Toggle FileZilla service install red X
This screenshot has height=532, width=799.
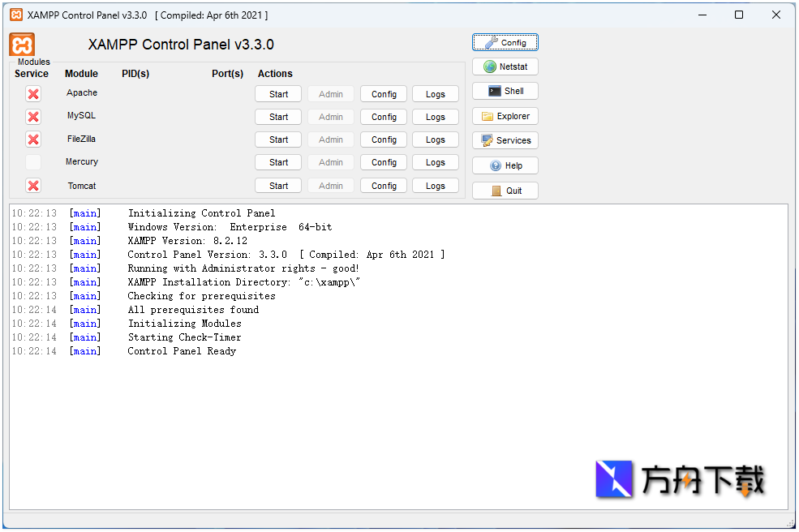click(33, 139)
